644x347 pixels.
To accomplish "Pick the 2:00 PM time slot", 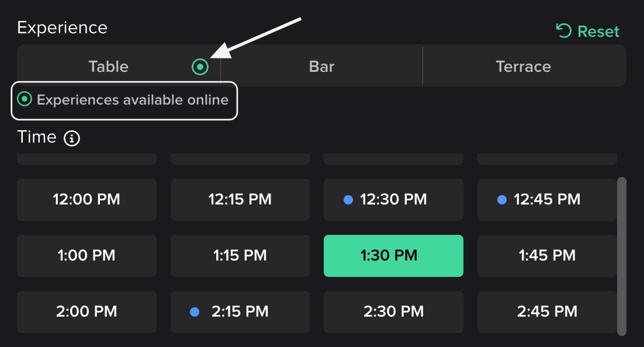I will click(86, 312).
